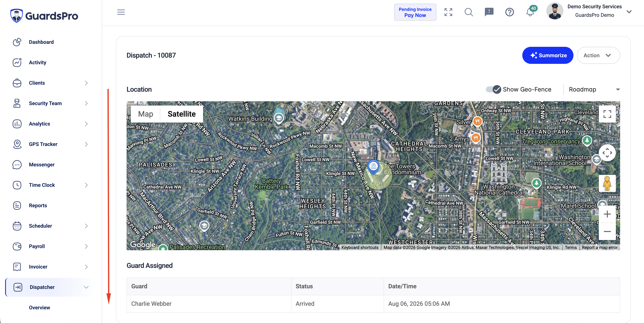Click the Dispatch - 10087 heading
The height and width of the screenshot is (323, 644).
(151, 55)
